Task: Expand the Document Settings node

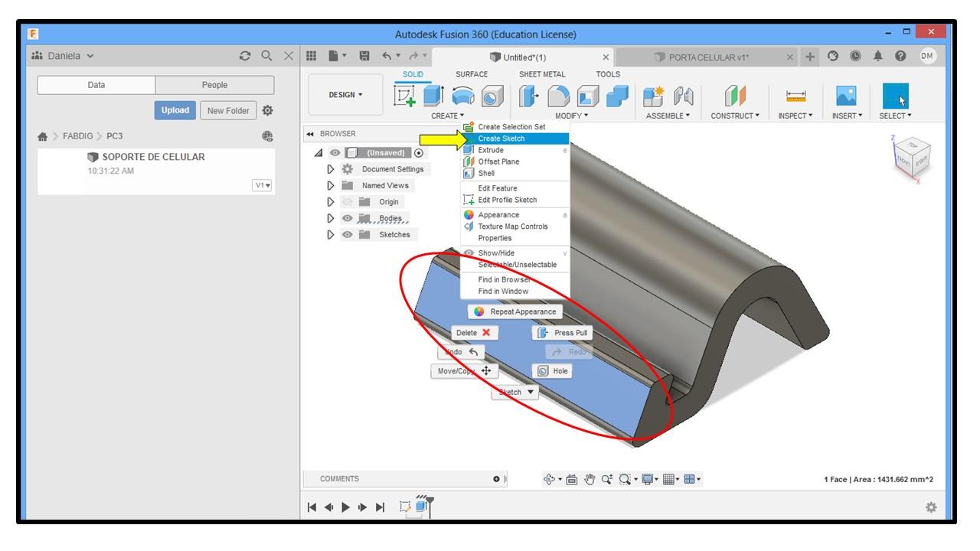Action: coord(331,169)
